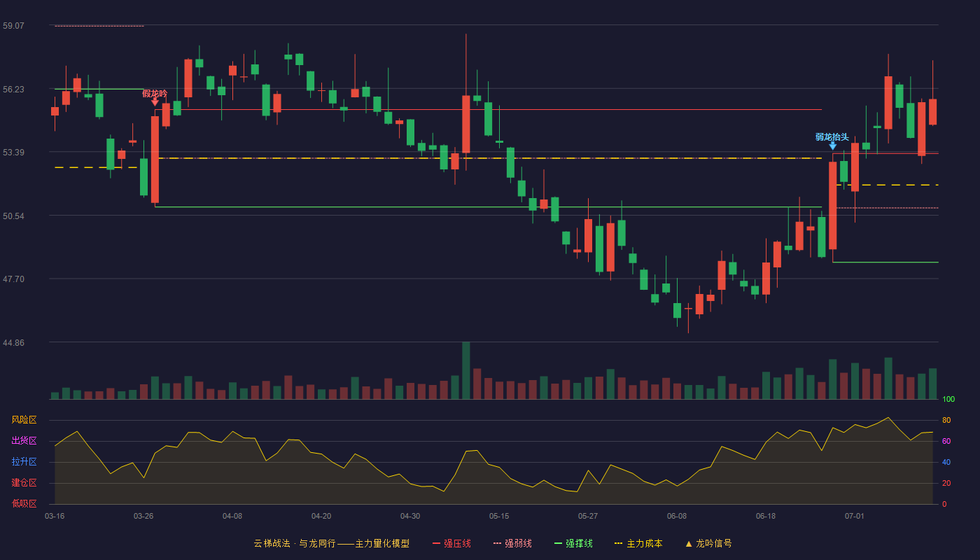This screenshot has height=560, width=980.
Task: Toggle the 龙吟信号 legend item
Action: point(708,543)
